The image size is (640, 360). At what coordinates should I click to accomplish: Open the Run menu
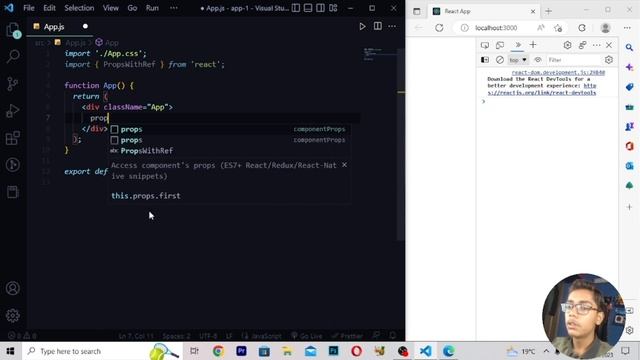pyautogui.click(x=152, y=8)
